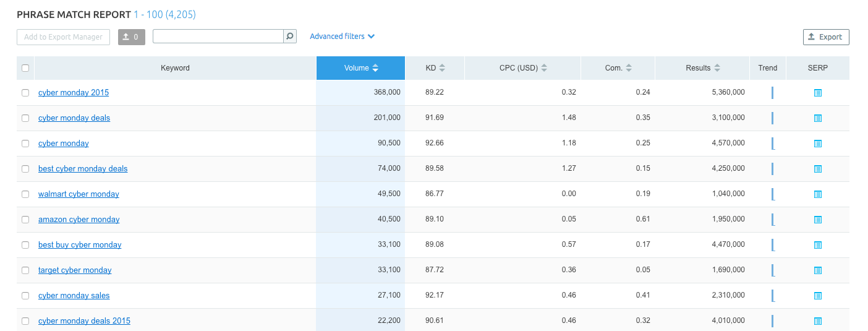
Task: Click the search magnifier icon
Action: (x=289, y=37)
